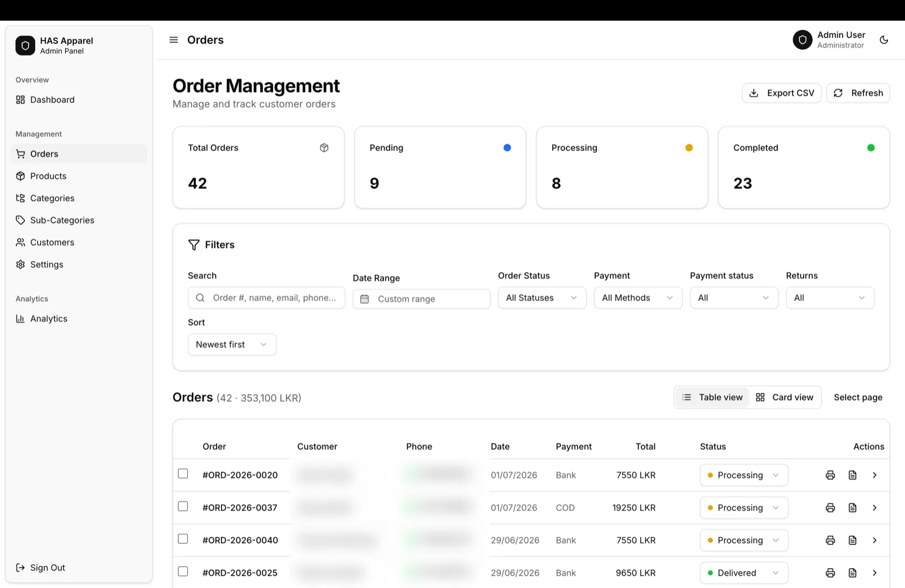Click the Export CSV button

[x=782, y=93]
